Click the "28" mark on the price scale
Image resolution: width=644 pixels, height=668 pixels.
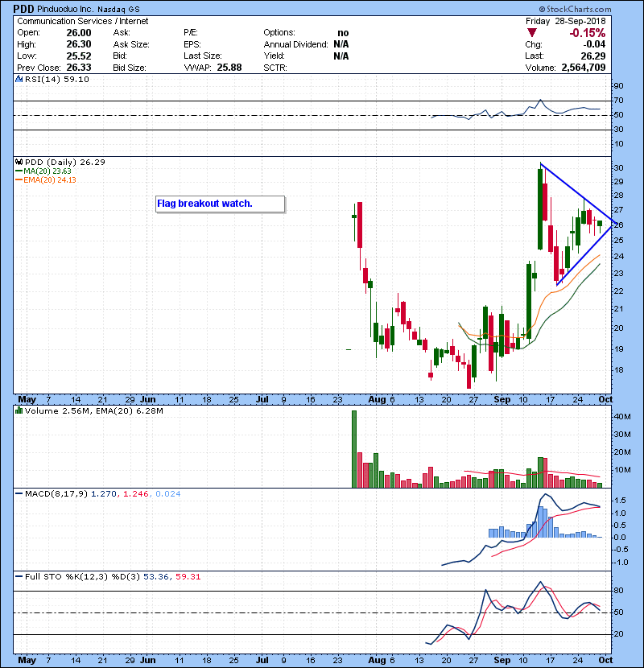(618, 195)
